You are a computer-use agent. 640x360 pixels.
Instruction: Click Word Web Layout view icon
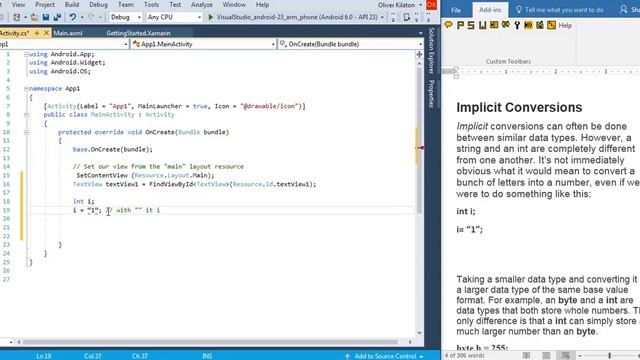[565, 356]
